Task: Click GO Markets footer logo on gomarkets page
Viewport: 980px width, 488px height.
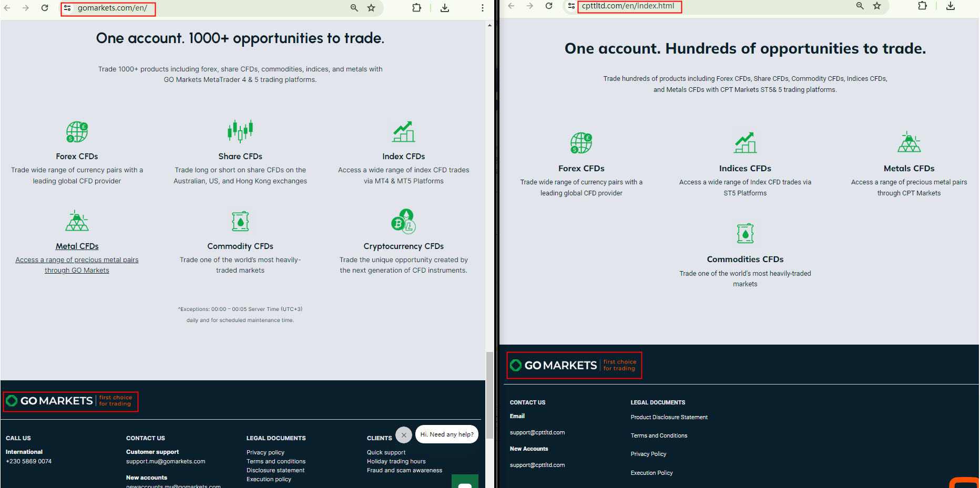Action: (x=69, y=401)
